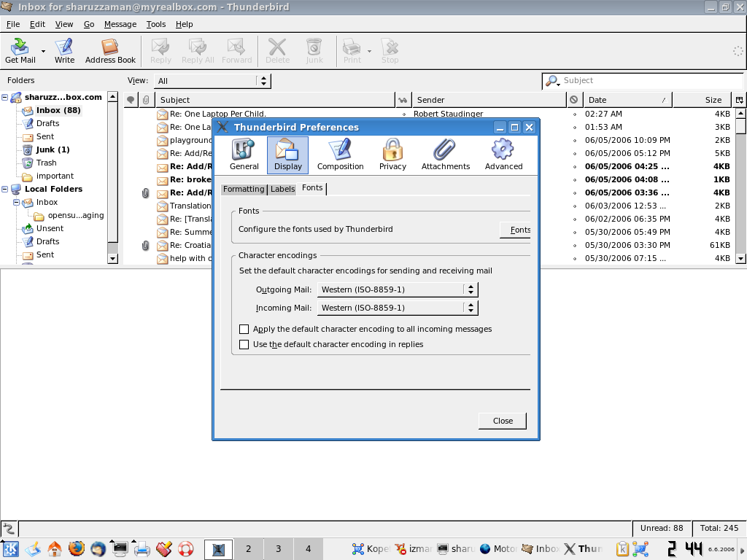Viewport: 747px width, 560px height.
Task: Open the Outgoing Mail encoding dropdown
Action: pyautogui.click(x=398, y=289)
